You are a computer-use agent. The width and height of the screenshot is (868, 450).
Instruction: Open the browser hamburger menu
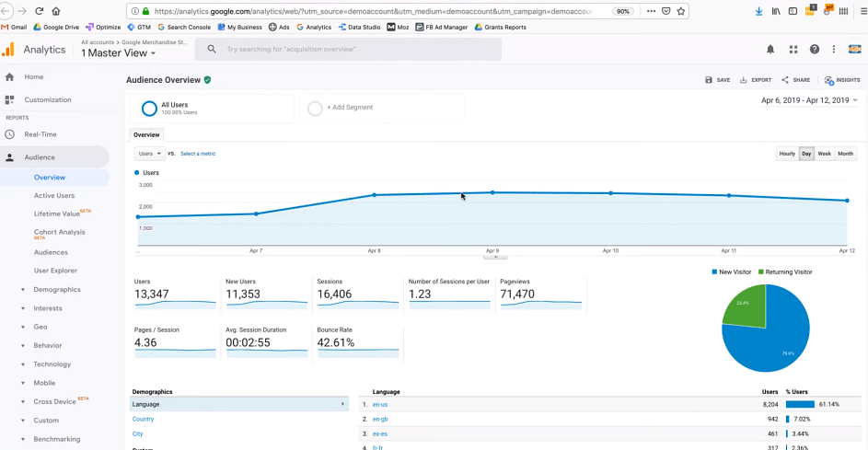pos(862,11)
